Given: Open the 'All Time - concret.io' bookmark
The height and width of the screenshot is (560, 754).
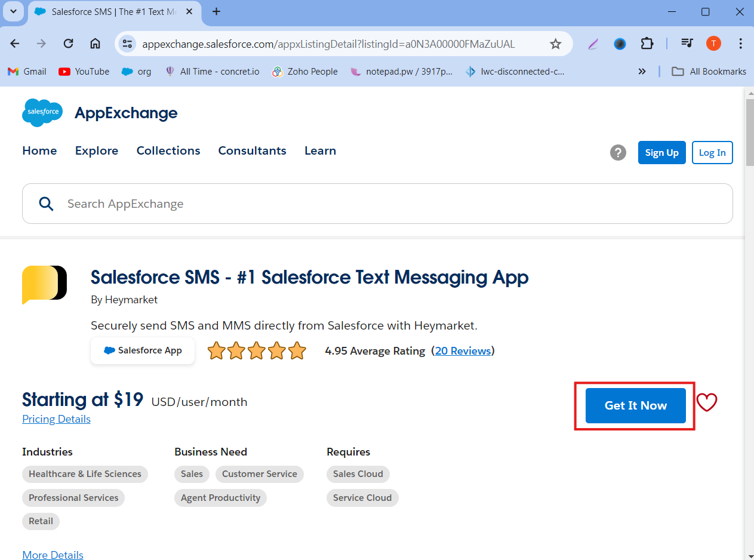Looking at the screenshot, I should (x=213, y=71).
